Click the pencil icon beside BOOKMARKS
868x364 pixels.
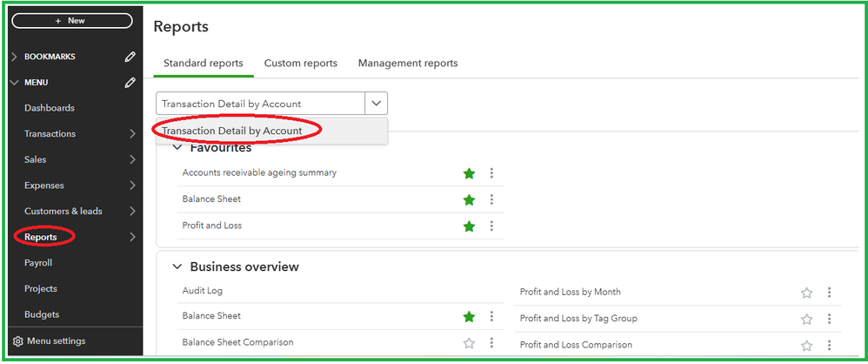(x=130, y=57)
